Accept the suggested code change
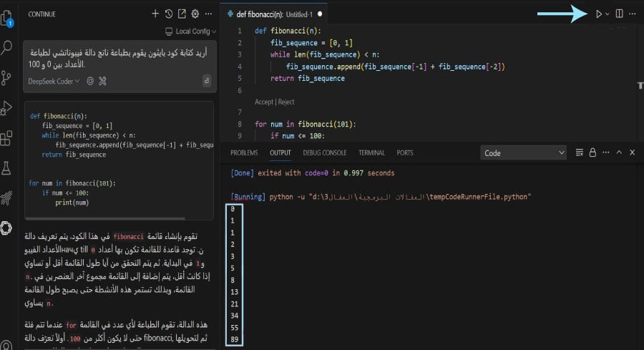 pos(263,102)
